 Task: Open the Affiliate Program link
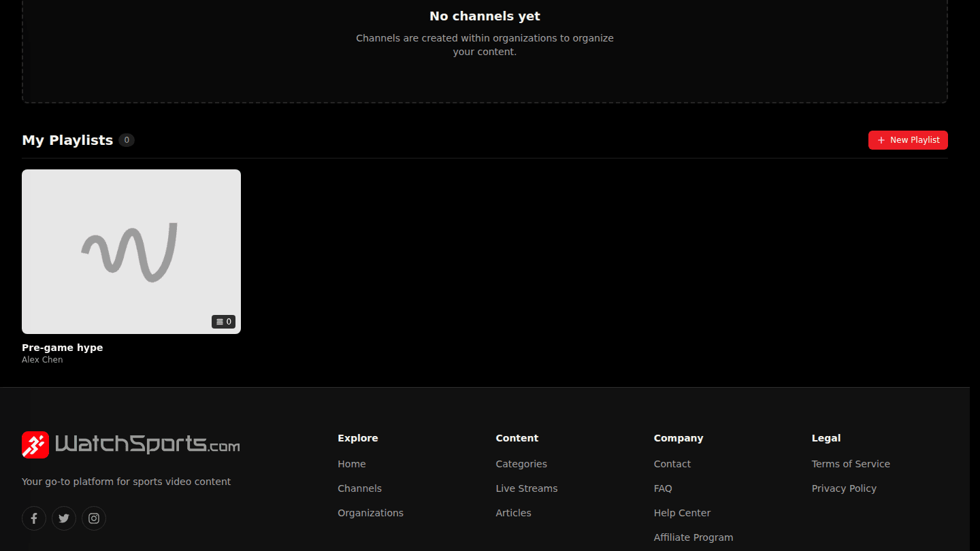click(x=693, y=537)
